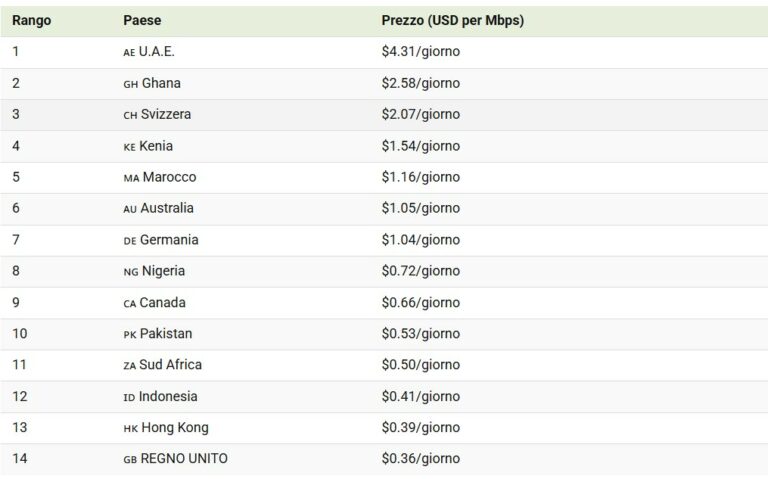This screenshot has height=479, width=768.
Task: Click the AU code icon beside Australia
Action: (x=130, y=209)
